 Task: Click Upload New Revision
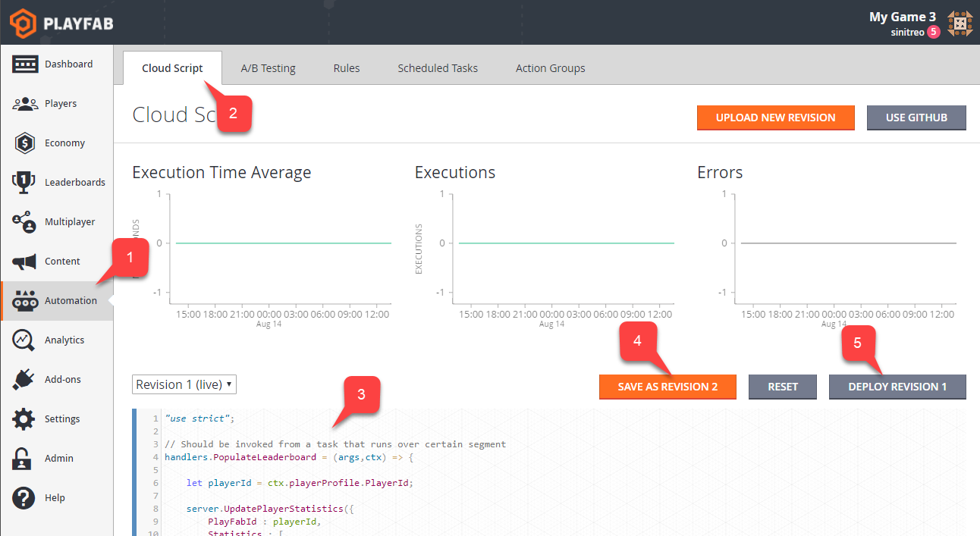pos(775,118)
